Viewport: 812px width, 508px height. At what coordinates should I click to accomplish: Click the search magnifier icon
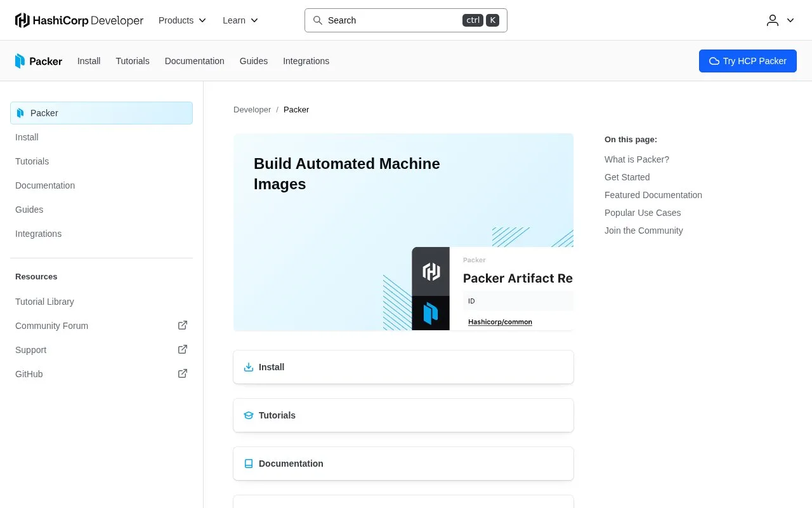tap(318, 20)
